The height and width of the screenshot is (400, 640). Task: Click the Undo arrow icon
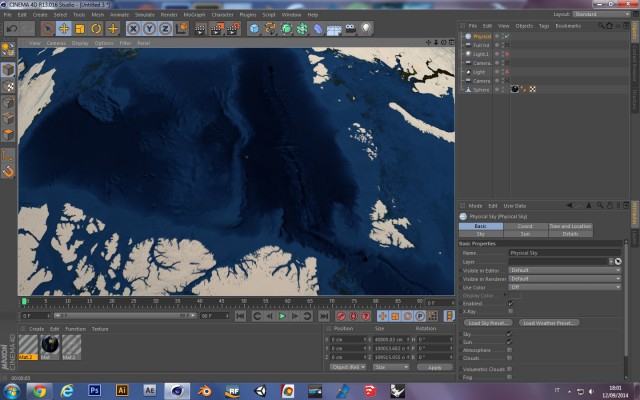click(x=12, y=29)
